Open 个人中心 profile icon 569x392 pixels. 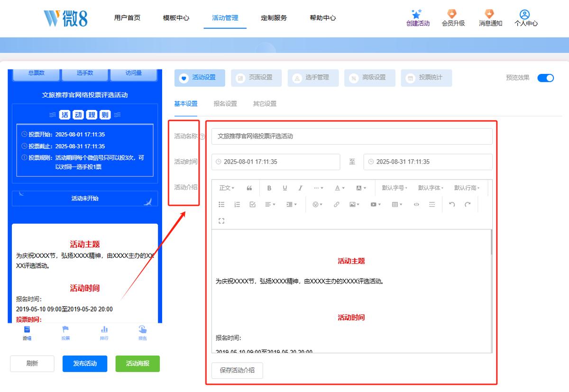(x=524, y=14)
